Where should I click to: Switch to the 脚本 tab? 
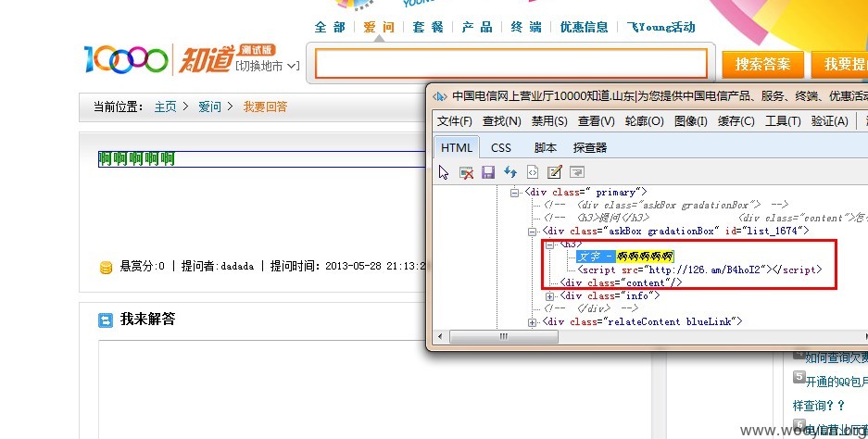pos(546,148)
